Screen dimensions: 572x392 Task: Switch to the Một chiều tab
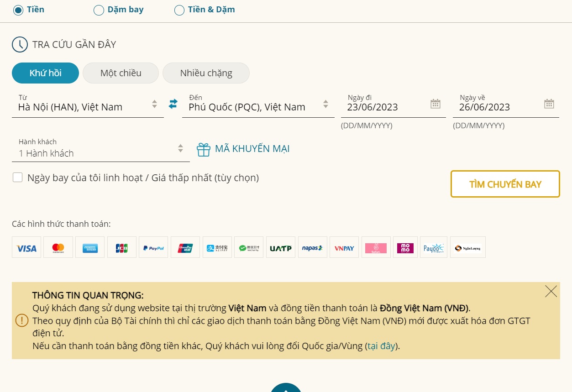[x=121, y=73]
